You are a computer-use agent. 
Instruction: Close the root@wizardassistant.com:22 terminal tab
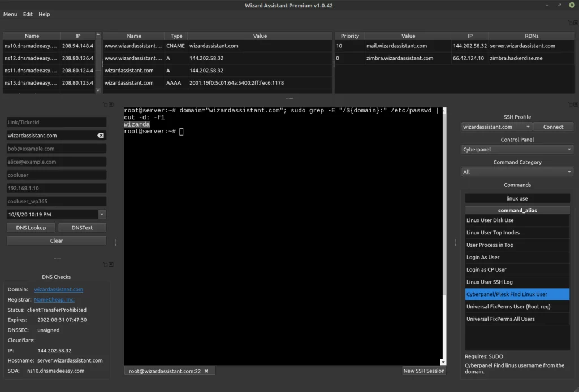coord(206,371)
